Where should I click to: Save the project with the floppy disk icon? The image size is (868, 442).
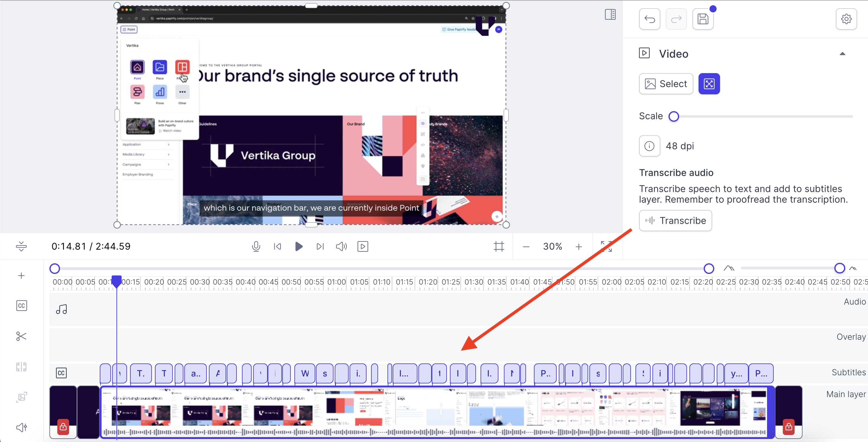(x=702, y=19)
